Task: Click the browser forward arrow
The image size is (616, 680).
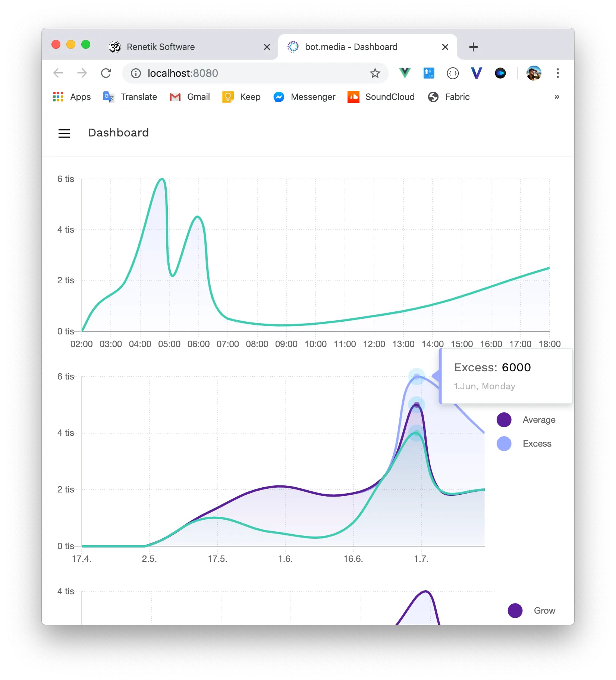Action: tap(82, 73)
